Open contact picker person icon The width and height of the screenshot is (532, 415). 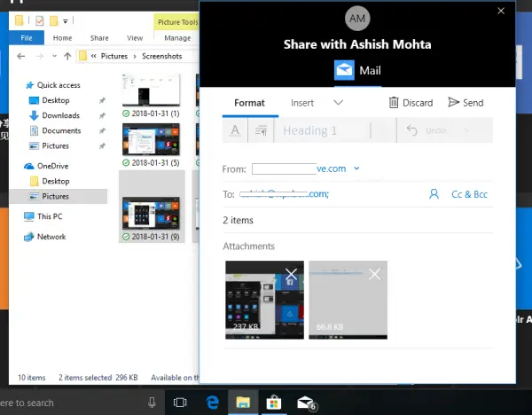[x=434, y=194]
